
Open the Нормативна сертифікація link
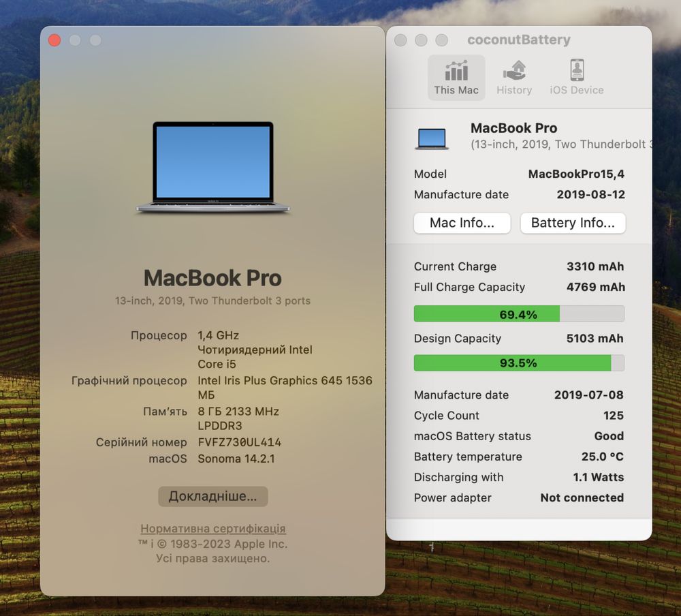(x=212, y=529)
